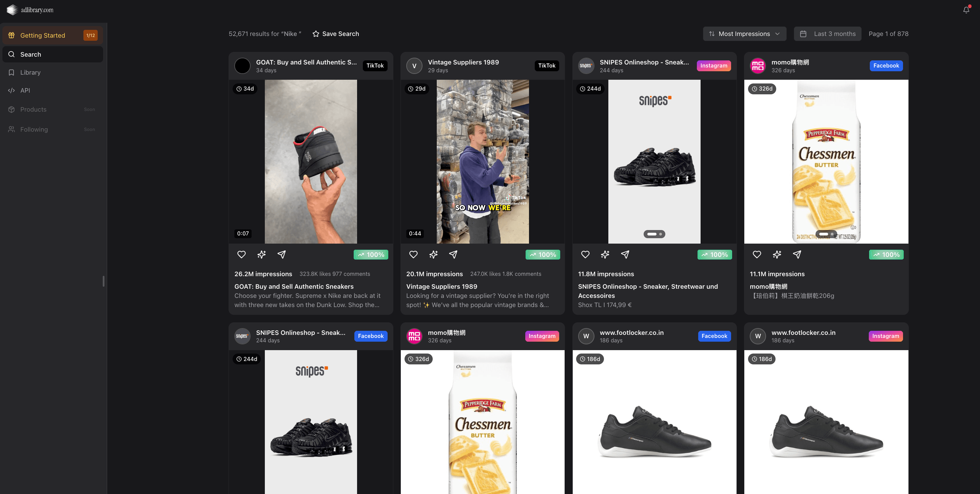
Task: Like the GOAT sneakers ad with heart icon
Action: tap(241, 254)
